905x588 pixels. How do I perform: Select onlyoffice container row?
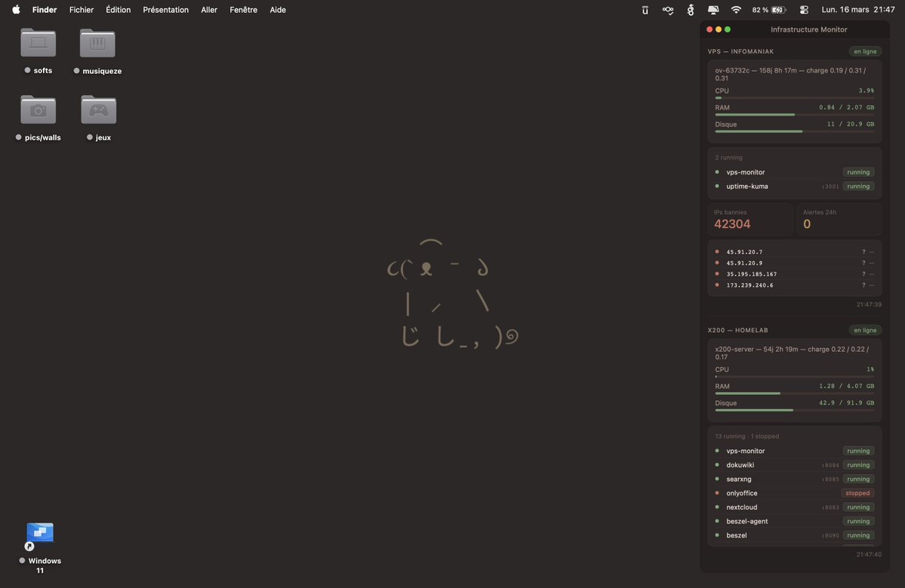coord(794,494)
